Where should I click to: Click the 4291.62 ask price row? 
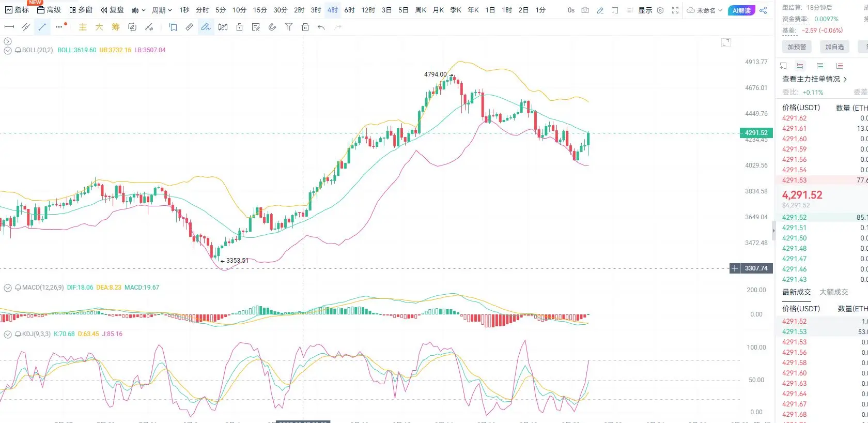pyautogui.click(x=822, y=118)
